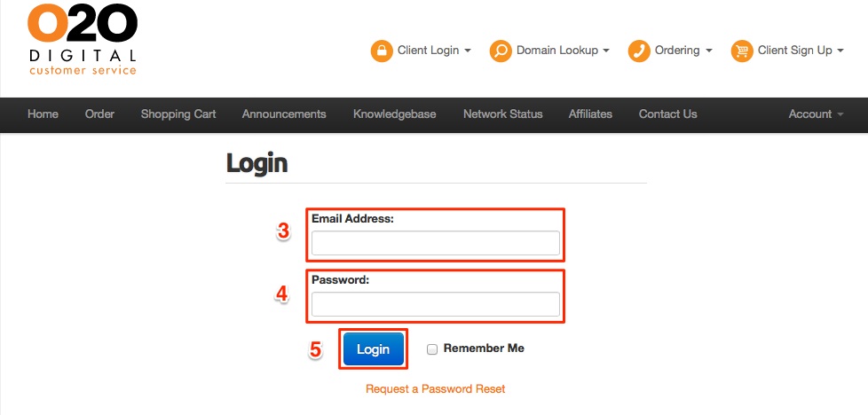Select Shopping Cart in the navbar
The height and width of the screenshot is (415, 868).
click(x=178, y=114)
